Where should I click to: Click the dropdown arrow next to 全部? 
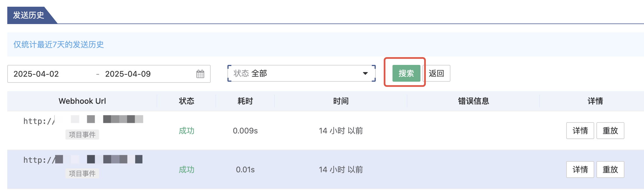(365, 74)
